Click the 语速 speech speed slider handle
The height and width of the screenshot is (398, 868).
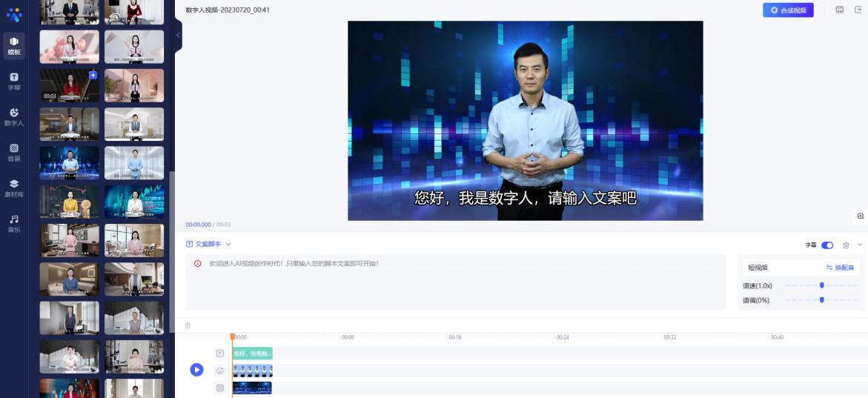821,285
